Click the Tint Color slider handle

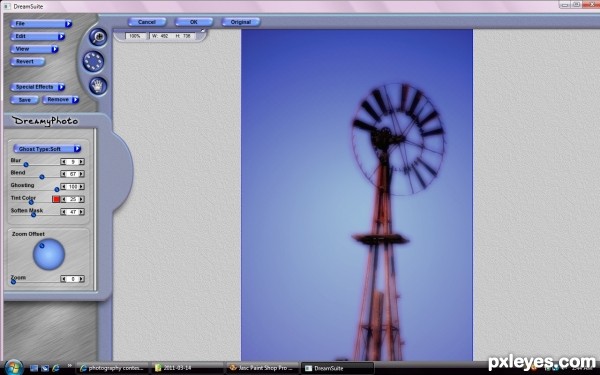click(x=31, y=202)
